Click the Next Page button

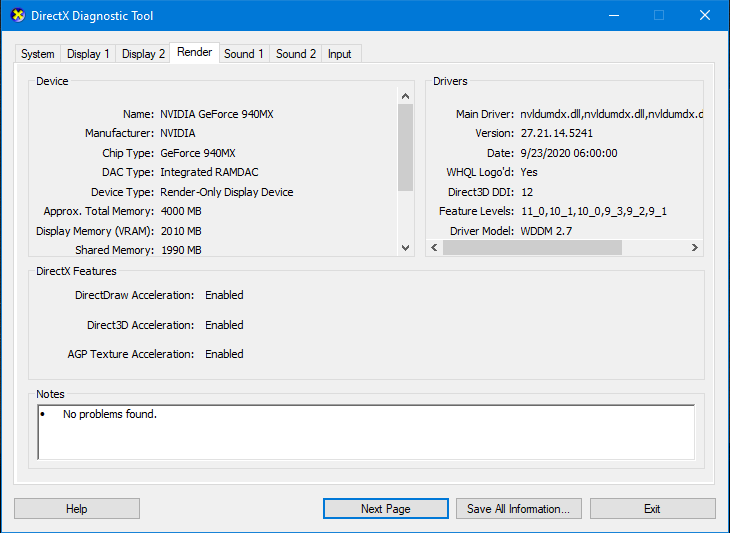(x=385, y=508)
